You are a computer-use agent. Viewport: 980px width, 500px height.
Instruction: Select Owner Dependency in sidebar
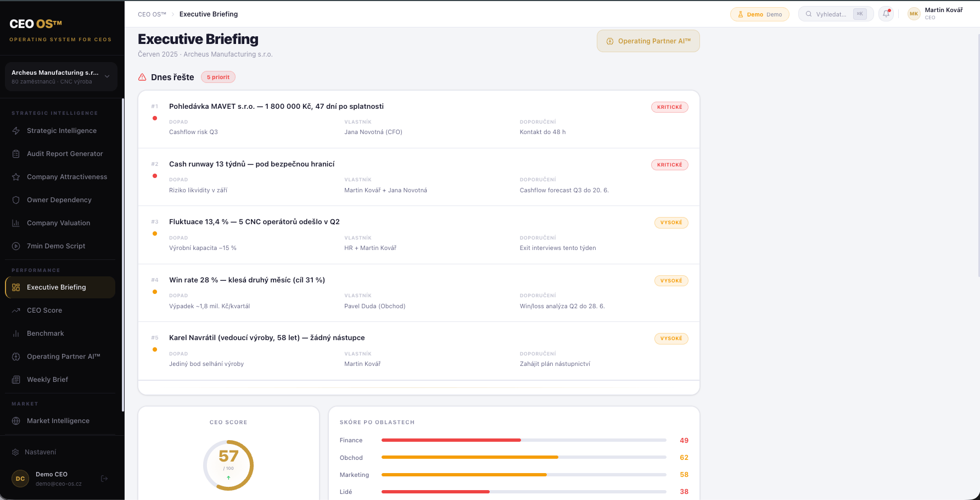(x=60, y=200)
